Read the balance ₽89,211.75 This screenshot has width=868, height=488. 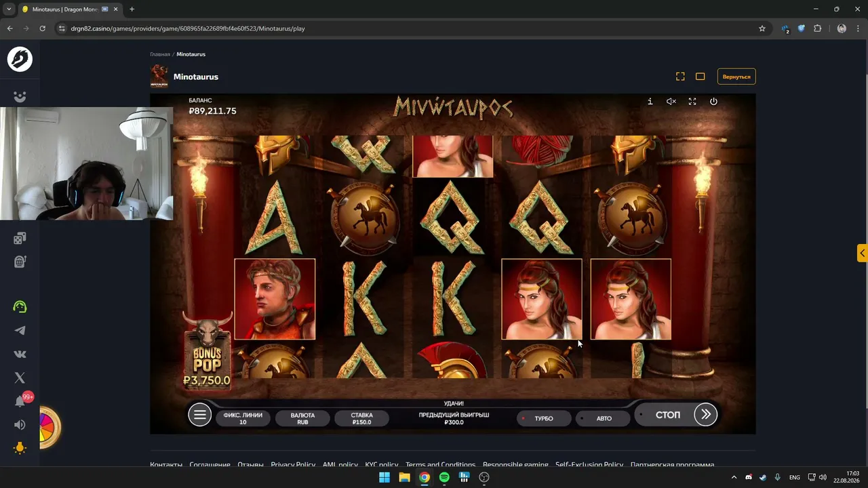click(212, 110)
